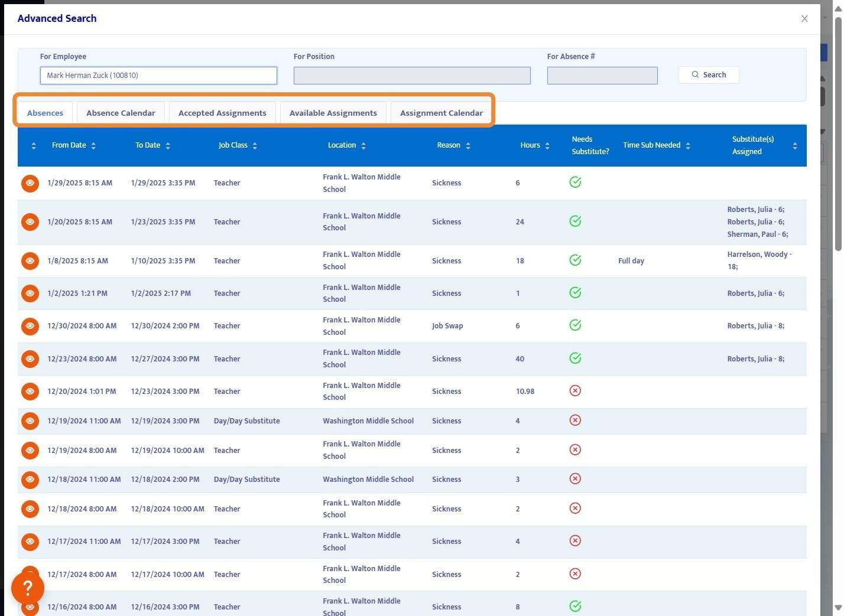
Task: Click eye icon for Job Swap absence
Action: pyautogui.click(x=30, y=326)
